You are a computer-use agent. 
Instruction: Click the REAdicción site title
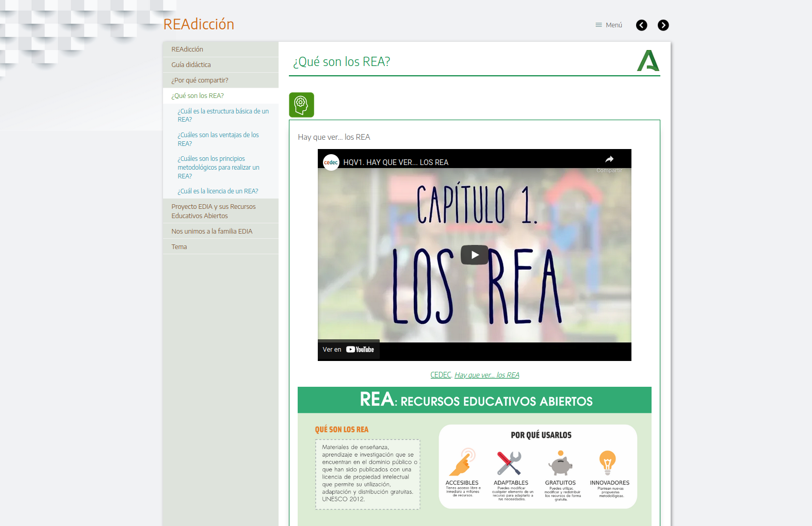pyautogui.click(x=199, y=24)
